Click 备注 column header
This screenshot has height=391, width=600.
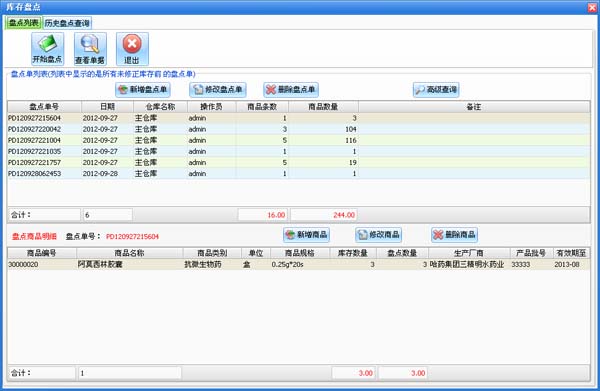tap(474, 107)
